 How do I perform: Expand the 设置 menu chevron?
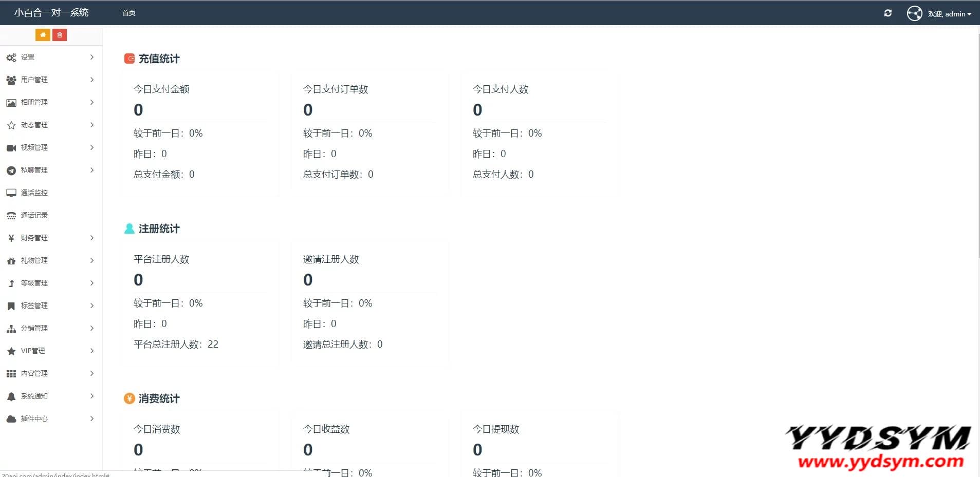tap(92, 57)
